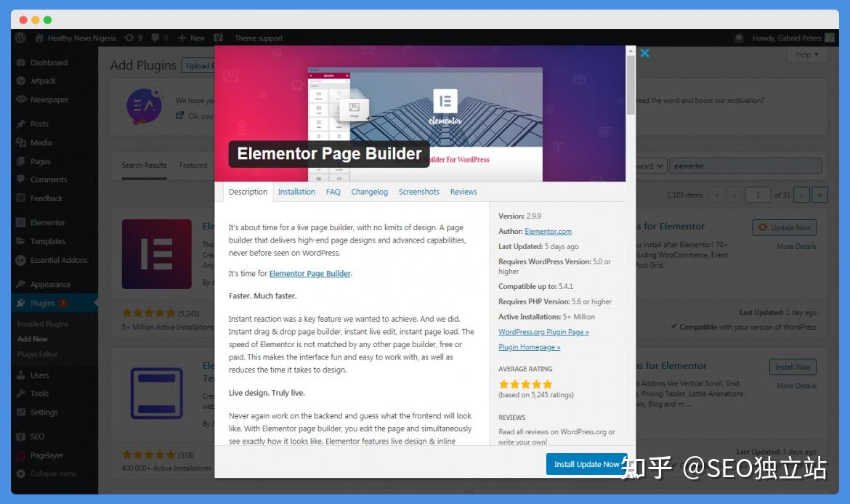Select the Featured filter tab

(193, 166)
